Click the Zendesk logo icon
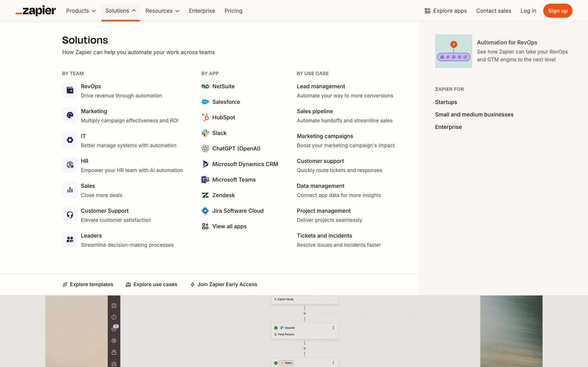 (205, 195)
